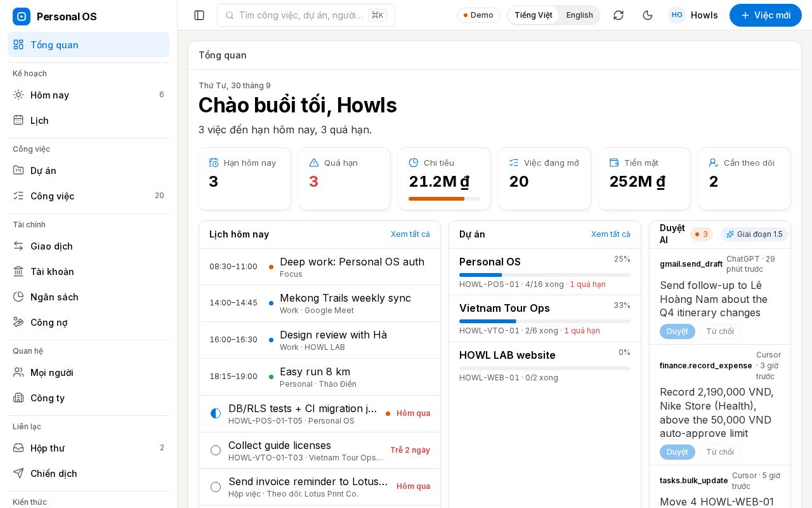Go to Giao dịch transactions

coord(88,246)
